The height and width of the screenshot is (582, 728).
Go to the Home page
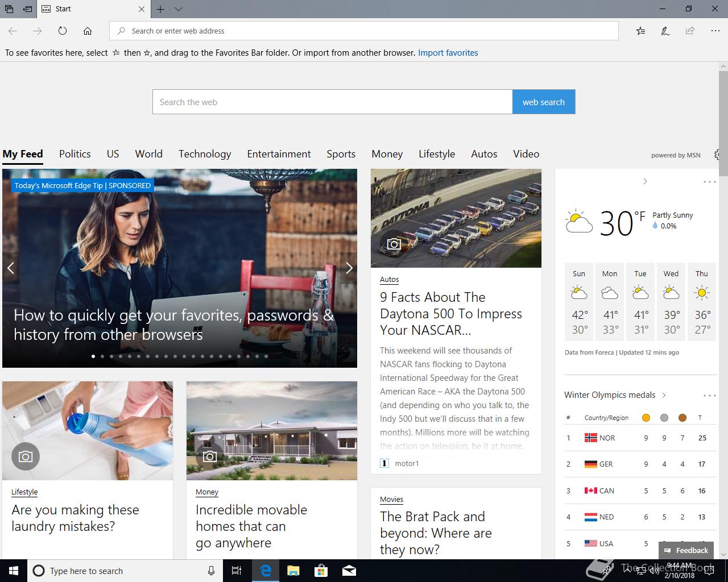(88, 31)
